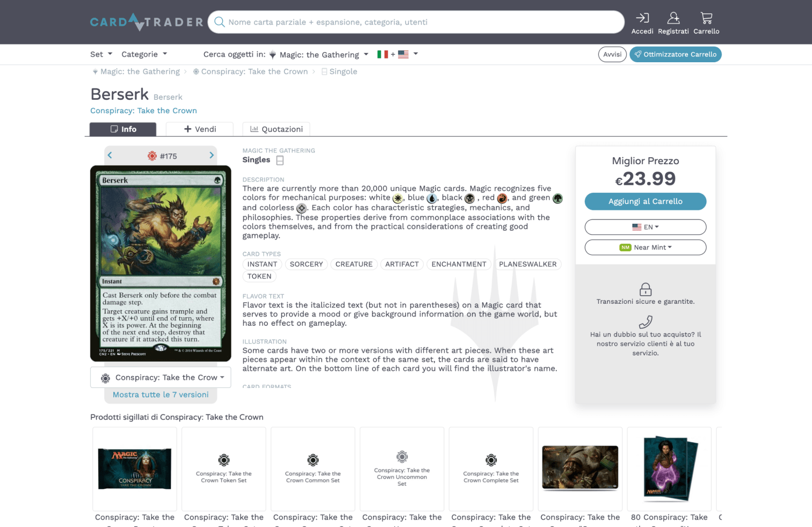Open Conspiracy: Take the Crown Token Set product

click(224, 469)
